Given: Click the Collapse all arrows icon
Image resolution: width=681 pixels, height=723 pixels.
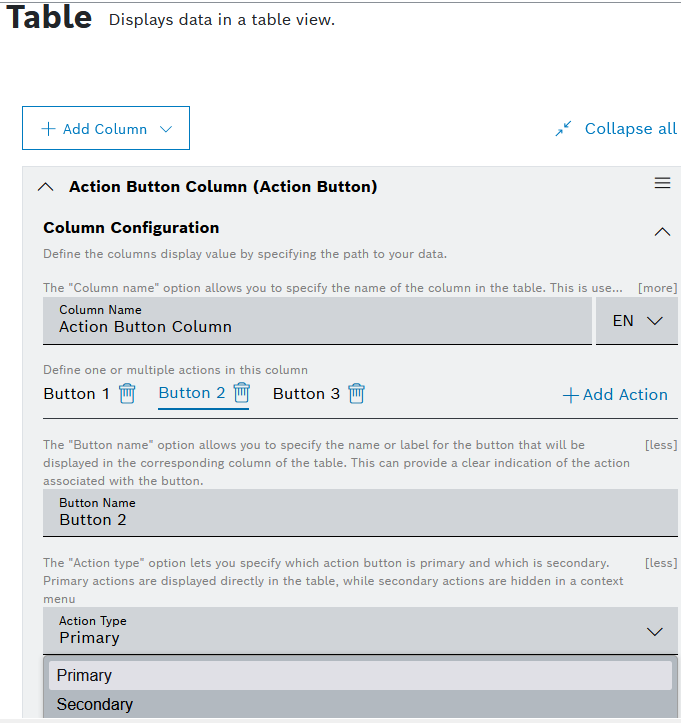Looking at the screenshot, I should (564, 129).
